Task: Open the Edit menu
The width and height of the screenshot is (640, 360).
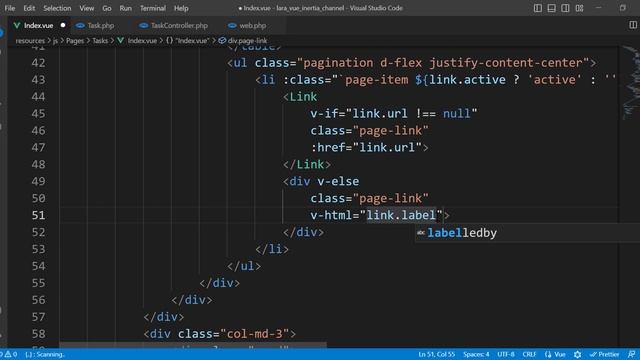Action: click(29, 8)
